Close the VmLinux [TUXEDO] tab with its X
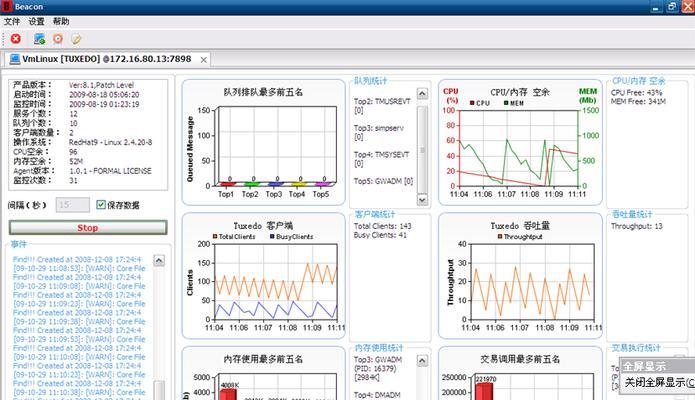 [x=203, y=59]
